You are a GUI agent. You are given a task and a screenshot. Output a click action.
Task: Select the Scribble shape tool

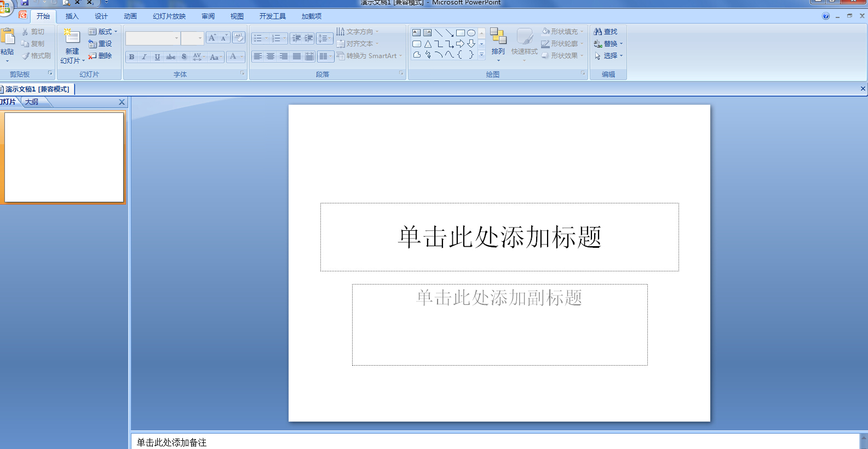coord(428,55)
